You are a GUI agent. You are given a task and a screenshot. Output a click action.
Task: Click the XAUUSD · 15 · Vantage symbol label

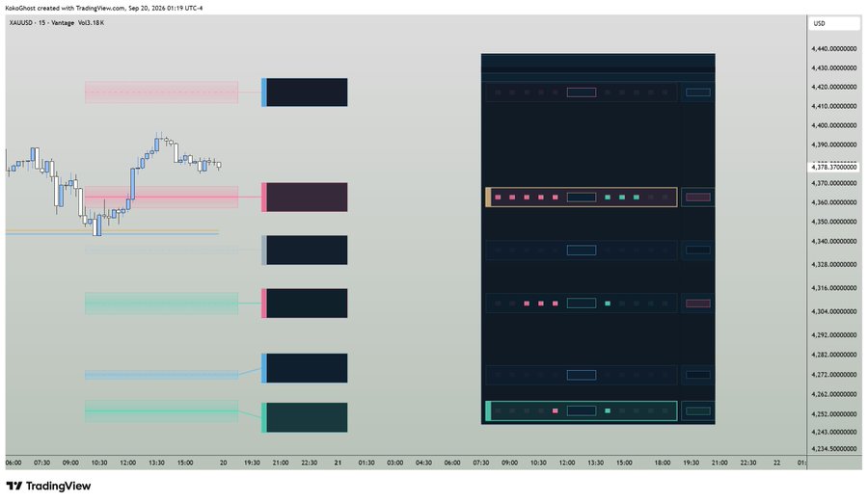tap(41, 23)
